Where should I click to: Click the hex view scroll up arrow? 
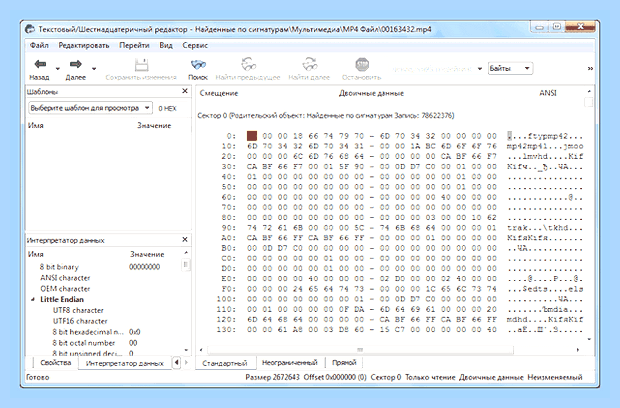point(589,91)
